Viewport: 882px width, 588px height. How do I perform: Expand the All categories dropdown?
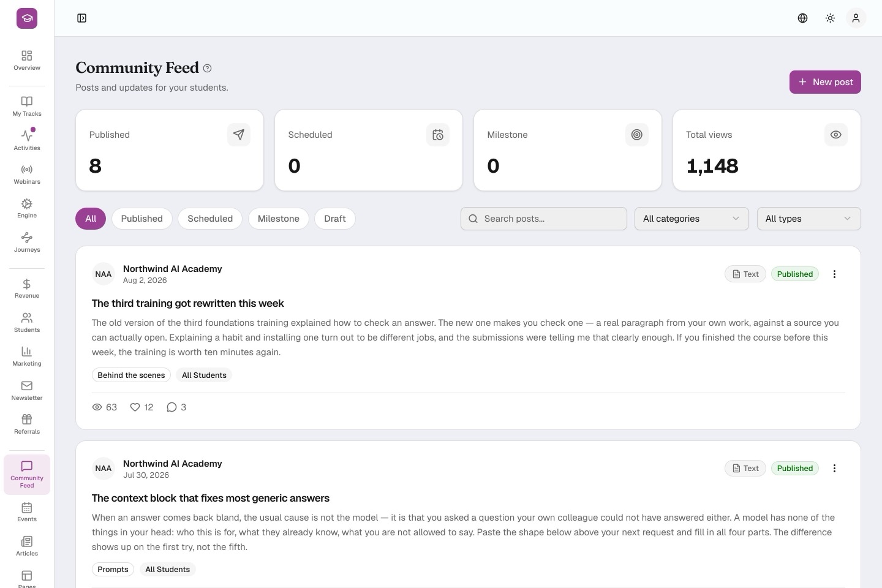[692, 219]
